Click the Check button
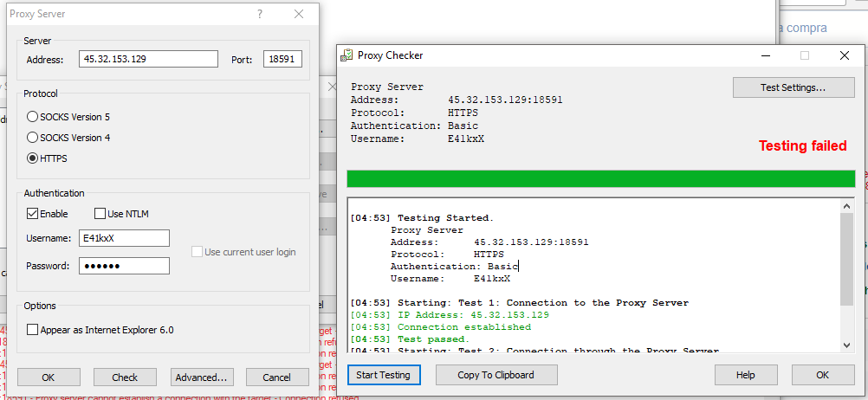Screen dimensions: 868x400 125,377
